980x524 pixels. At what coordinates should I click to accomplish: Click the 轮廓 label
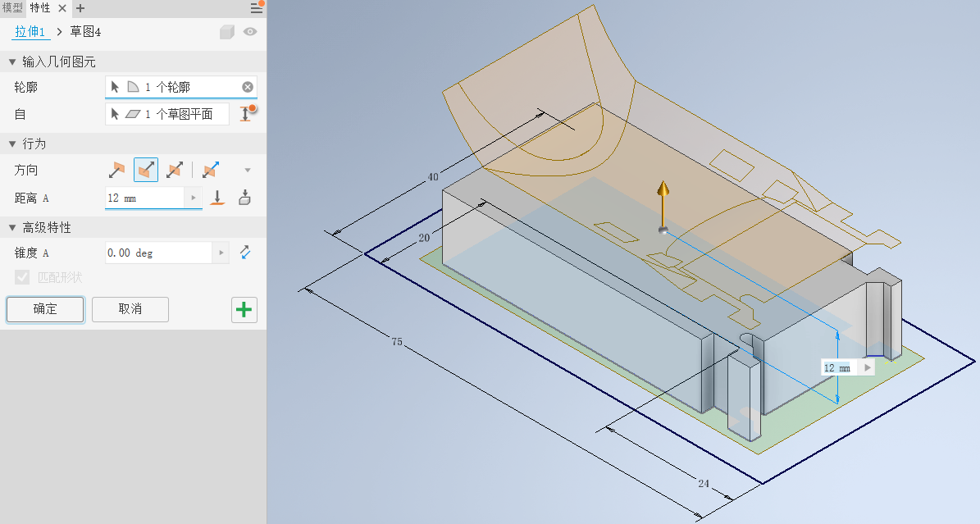point(26,87)
